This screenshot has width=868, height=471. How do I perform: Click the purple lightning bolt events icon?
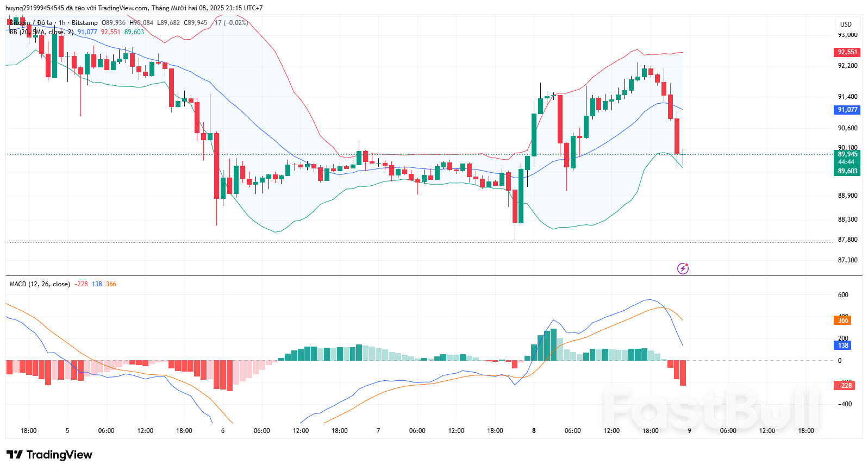(x=683, y=268)
